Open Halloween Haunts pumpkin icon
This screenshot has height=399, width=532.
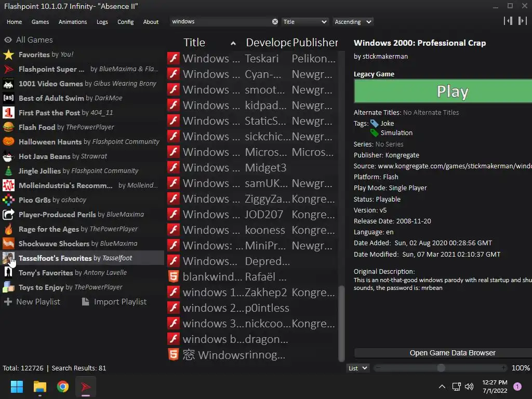pos(8,142)
